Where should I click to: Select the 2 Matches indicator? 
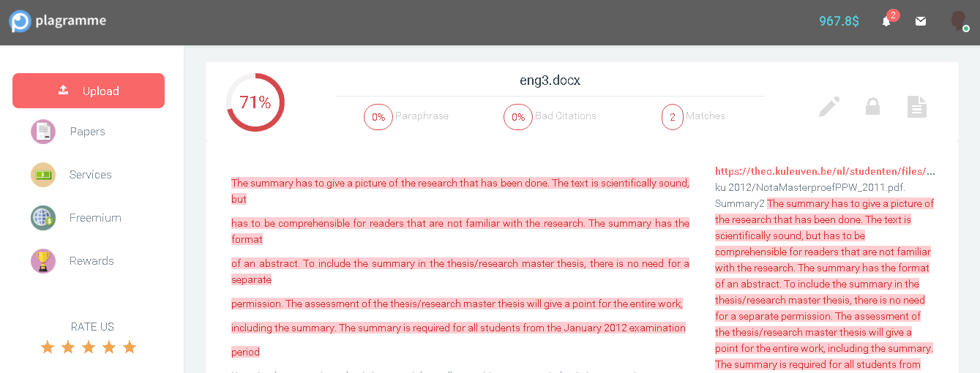673,116
